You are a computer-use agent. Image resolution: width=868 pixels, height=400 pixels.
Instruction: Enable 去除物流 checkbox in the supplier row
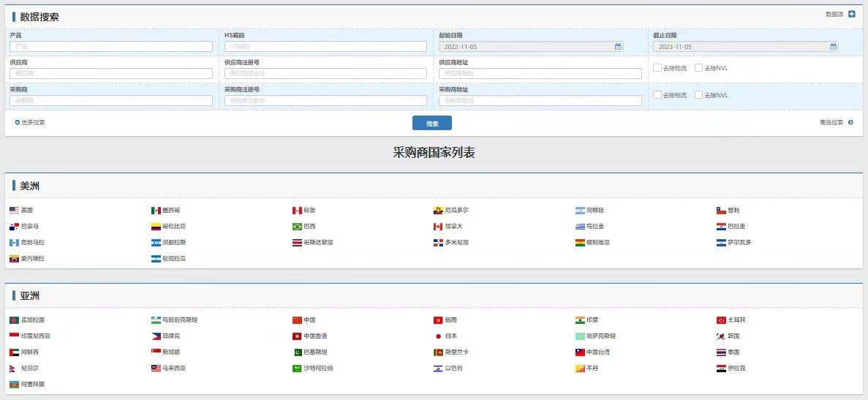657,68
